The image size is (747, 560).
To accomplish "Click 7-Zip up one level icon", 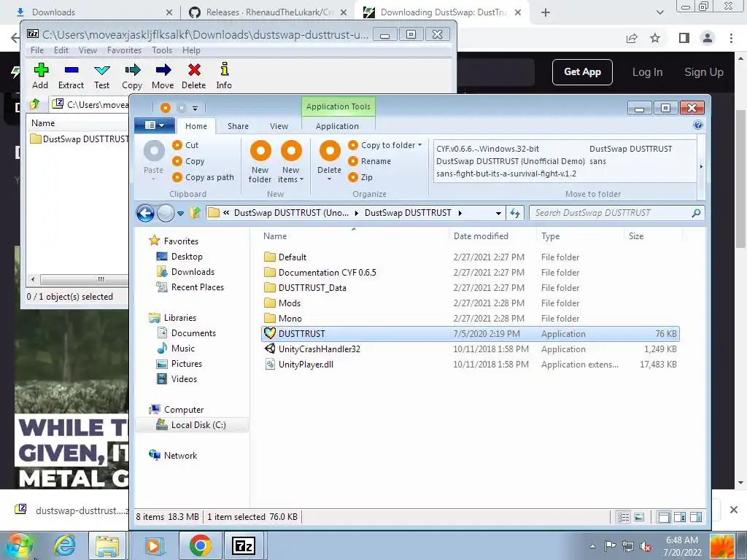I will 35,104.
